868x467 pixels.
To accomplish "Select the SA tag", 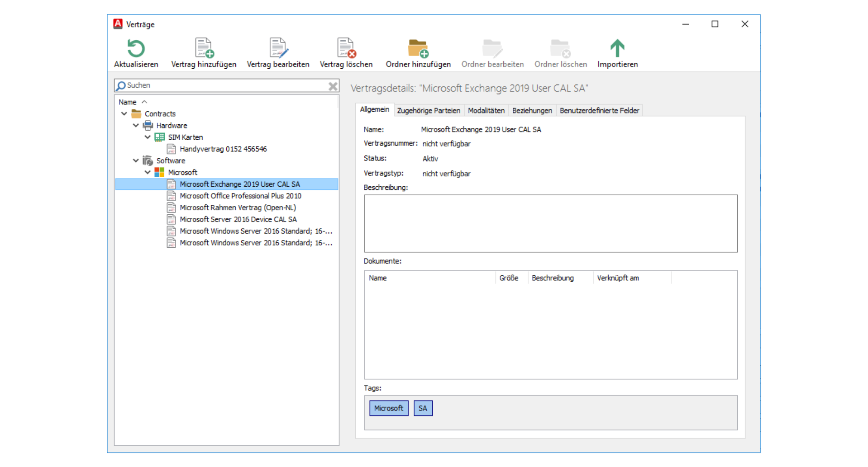I will pyautogui.click(x=423, y=408).
